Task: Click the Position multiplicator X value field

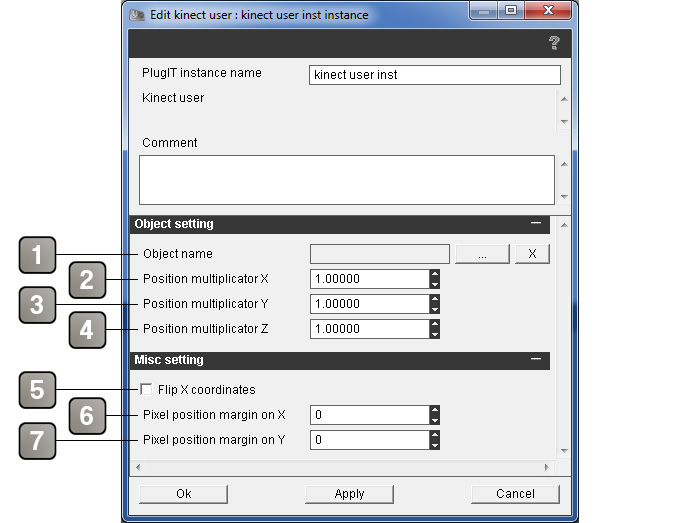Action: click(370, 279)
